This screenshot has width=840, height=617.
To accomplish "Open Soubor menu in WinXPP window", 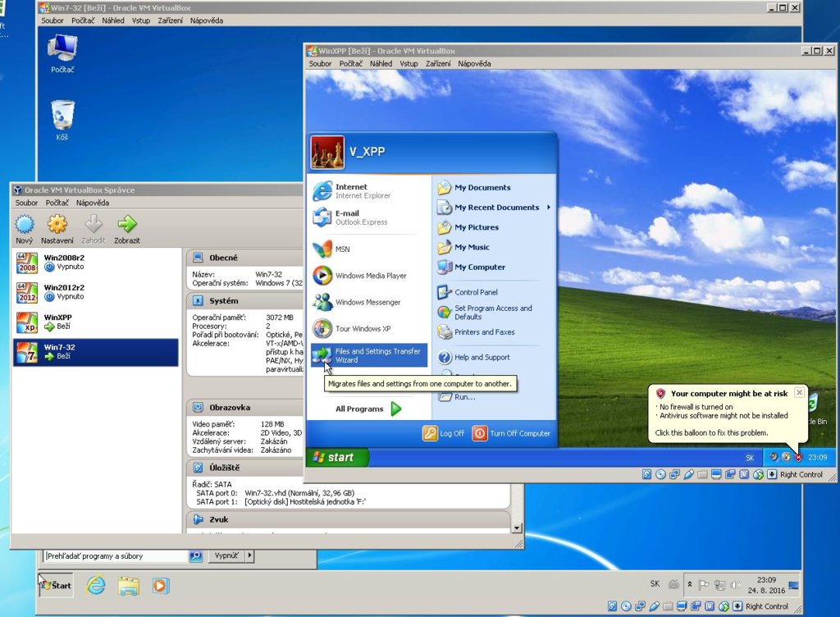I will [x=321, y=63].
